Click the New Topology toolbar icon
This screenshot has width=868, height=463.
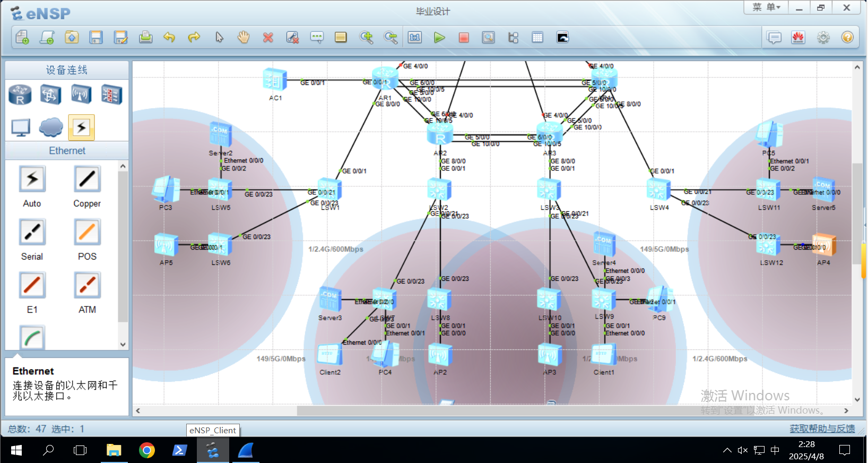click(x=22, y=37)
